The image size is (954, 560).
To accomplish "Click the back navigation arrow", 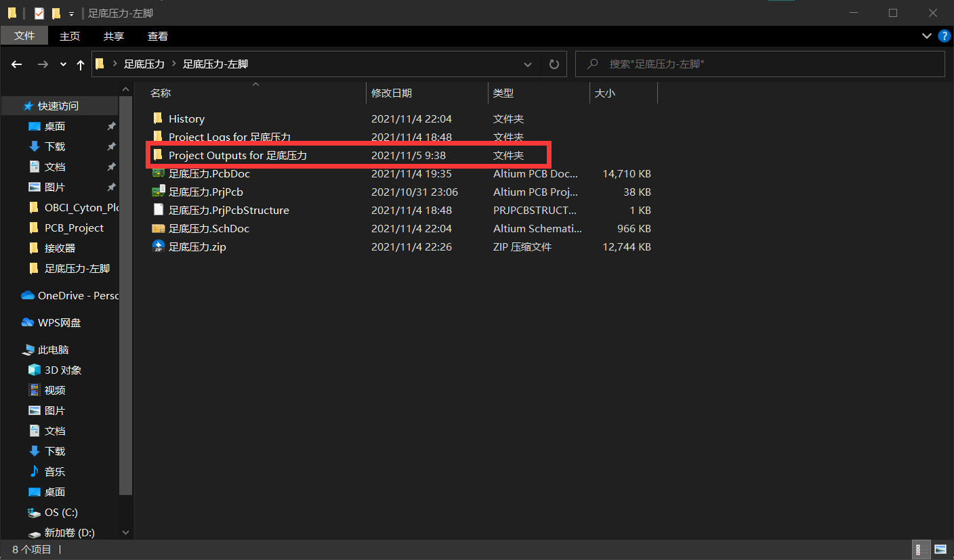I will coord(16,64).
